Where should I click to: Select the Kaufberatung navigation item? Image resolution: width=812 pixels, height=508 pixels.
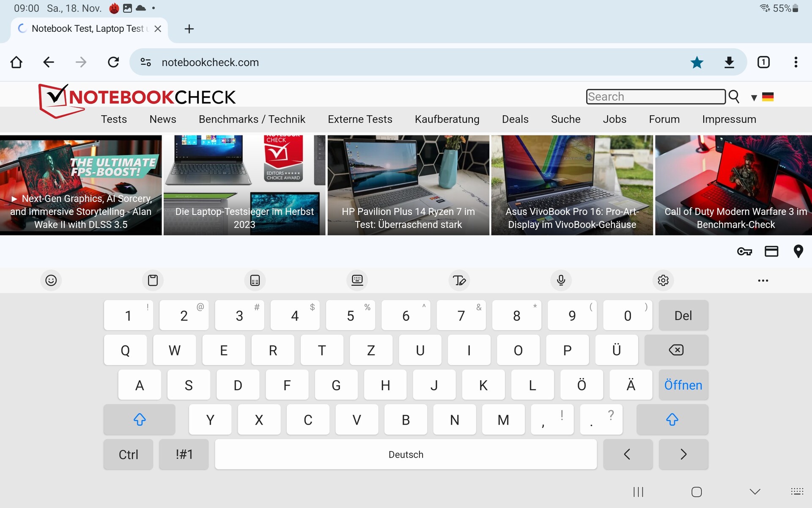click(x=447, y=119)
